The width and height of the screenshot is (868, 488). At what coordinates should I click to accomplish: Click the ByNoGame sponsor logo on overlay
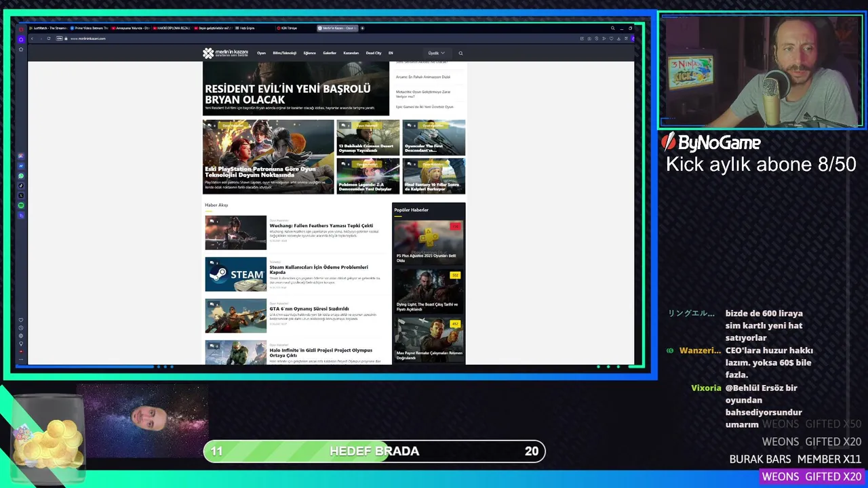711,142
